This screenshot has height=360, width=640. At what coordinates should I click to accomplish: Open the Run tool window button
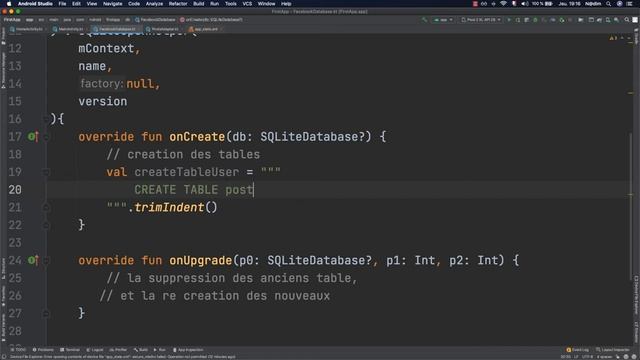pos(160,350)
